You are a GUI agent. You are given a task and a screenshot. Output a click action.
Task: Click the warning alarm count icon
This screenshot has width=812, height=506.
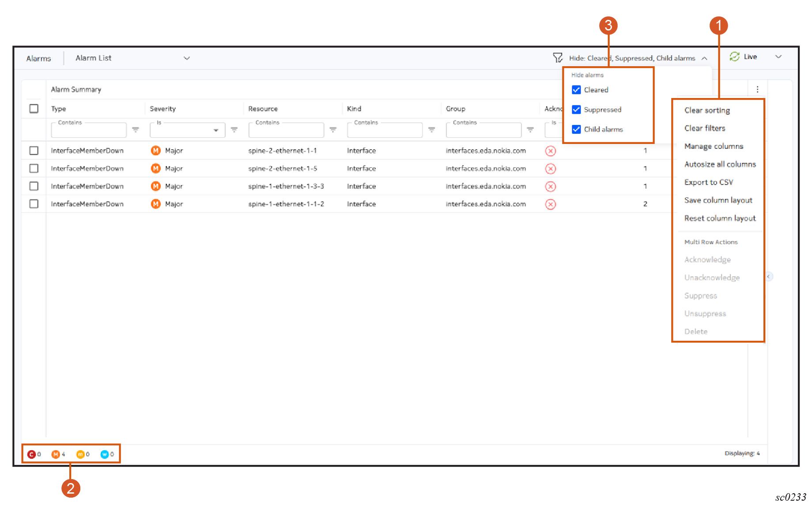tap(105, 454)
